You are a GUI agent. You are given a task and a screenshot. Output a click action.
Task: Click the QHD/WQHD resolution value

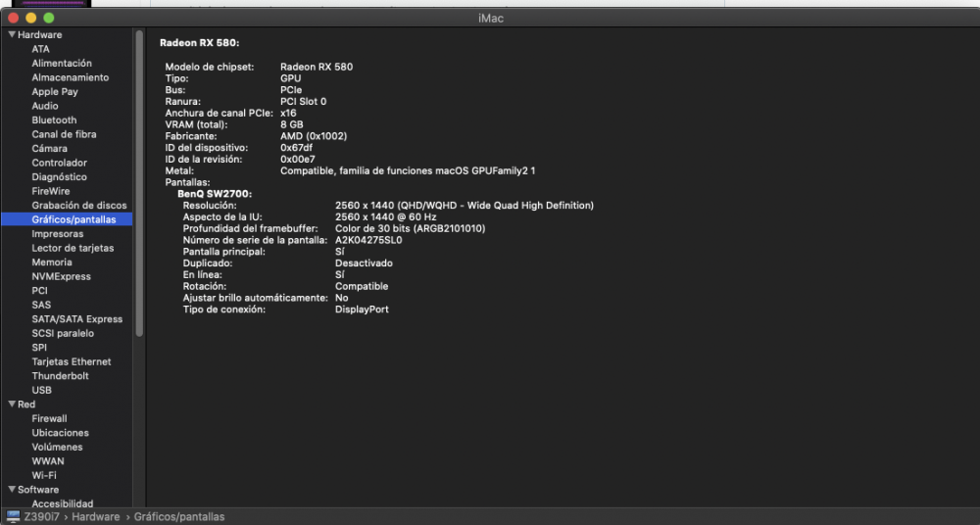pyautogui.click(x=465, y=206)
